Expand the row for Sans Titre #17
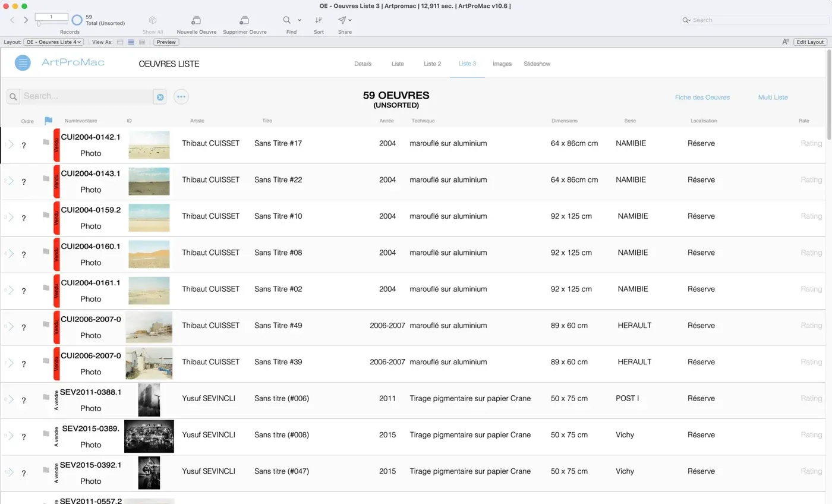Viewport: 832px width, 504px height. [x=11, y=144]
